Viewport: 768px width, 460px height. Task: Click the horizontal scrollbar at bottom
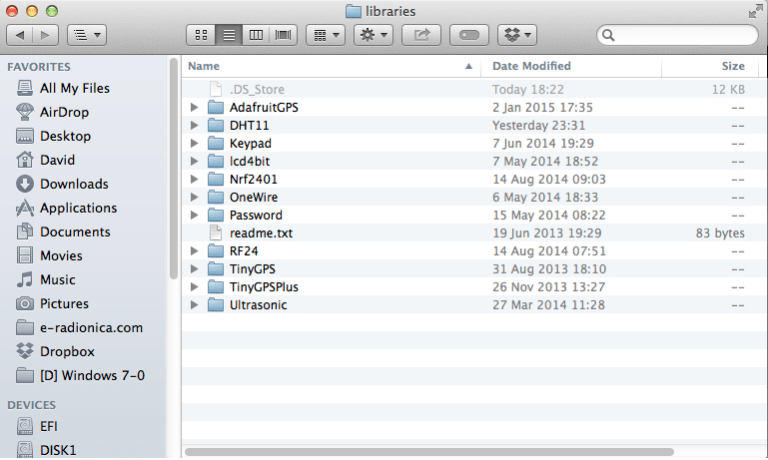pos(400,452)
